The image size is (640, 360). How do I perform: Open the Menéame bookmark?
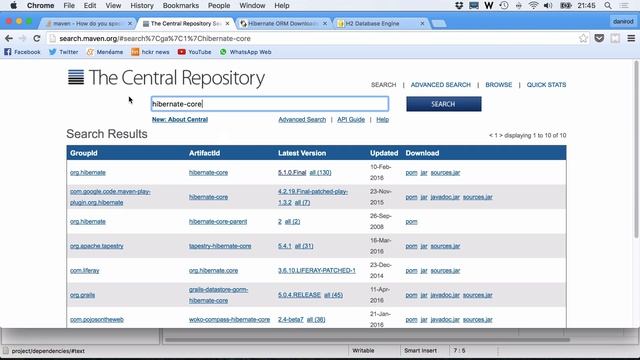[104, 52]
